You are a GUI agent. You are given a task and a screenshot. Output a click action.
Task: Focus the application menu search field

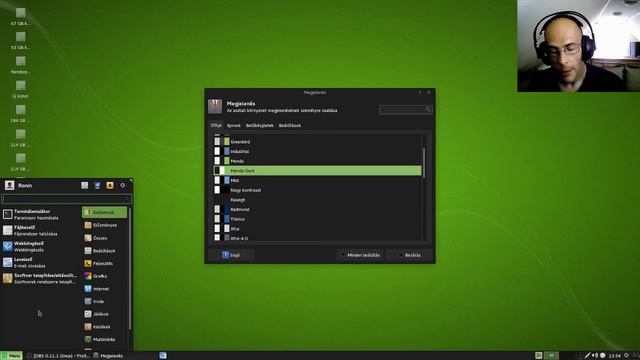[x=67, y=199]
